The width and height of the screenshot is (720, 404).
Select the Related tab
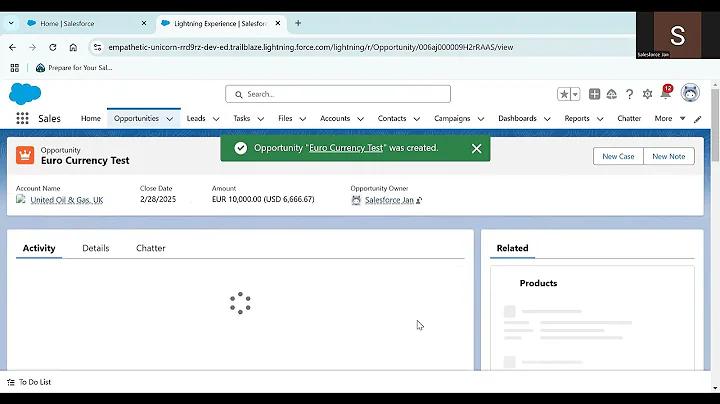[512, 248]
